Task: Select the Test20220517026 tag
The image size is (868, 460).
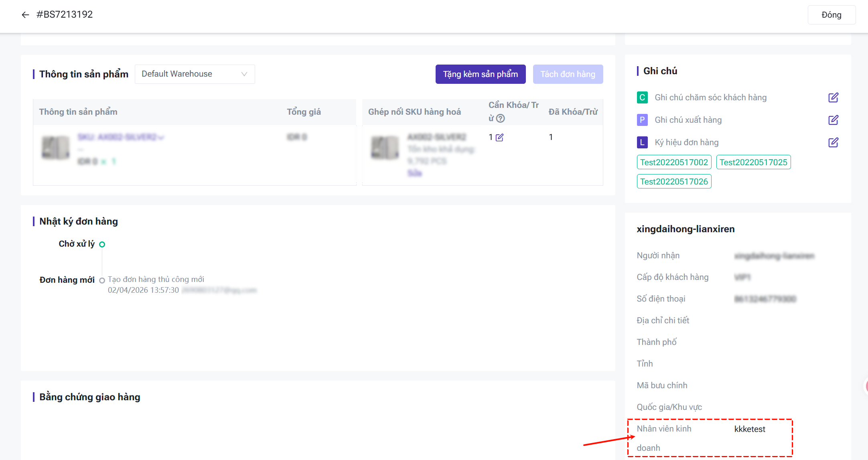Action: coord(674,182)
